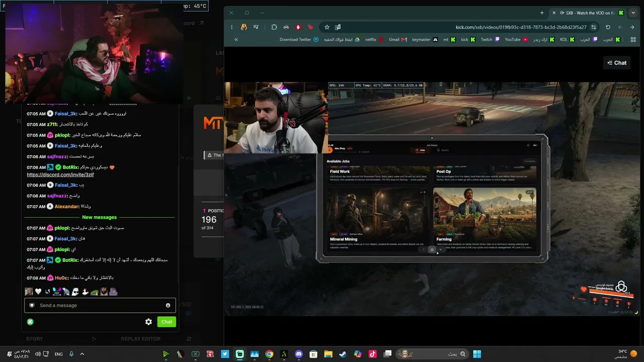Open the keymaster bookmark

click(x=425, y=40)
